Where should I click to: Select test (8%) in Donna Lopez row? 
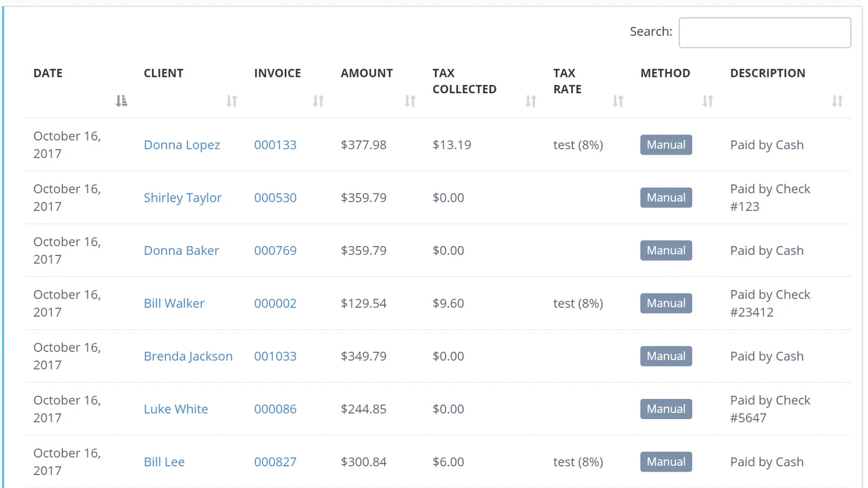pyautogui.click(x=578, y=145)
